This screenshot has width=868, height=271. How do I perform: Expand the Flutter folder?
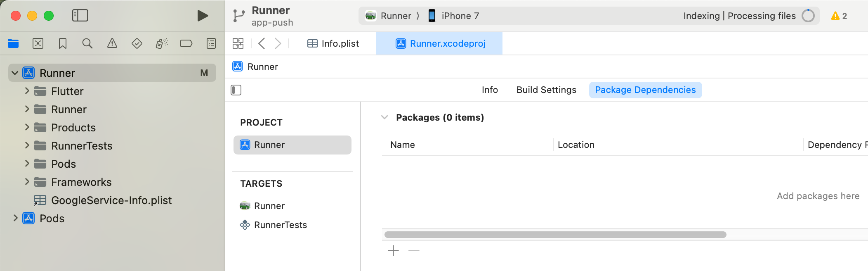27,91
